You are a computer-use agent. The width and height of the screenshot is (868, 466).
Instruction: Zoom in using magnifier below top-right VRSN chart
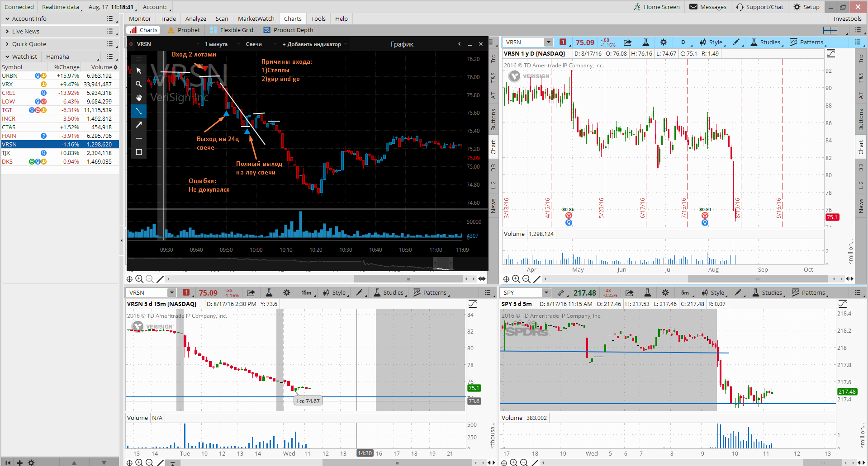point(516,279)
